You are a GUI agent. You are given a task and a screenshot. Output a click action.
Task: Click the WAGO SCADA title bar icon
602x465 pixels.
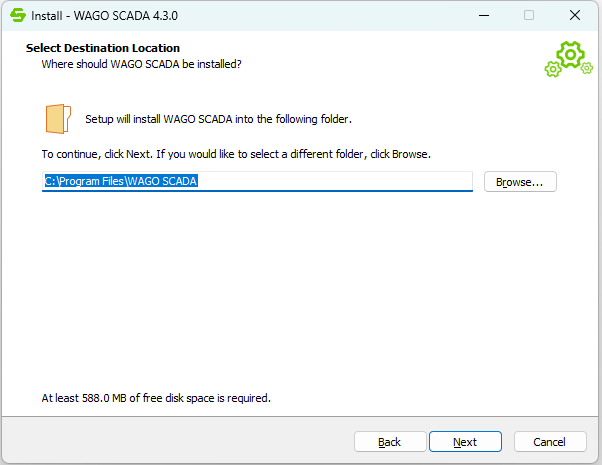pos(17,15)
